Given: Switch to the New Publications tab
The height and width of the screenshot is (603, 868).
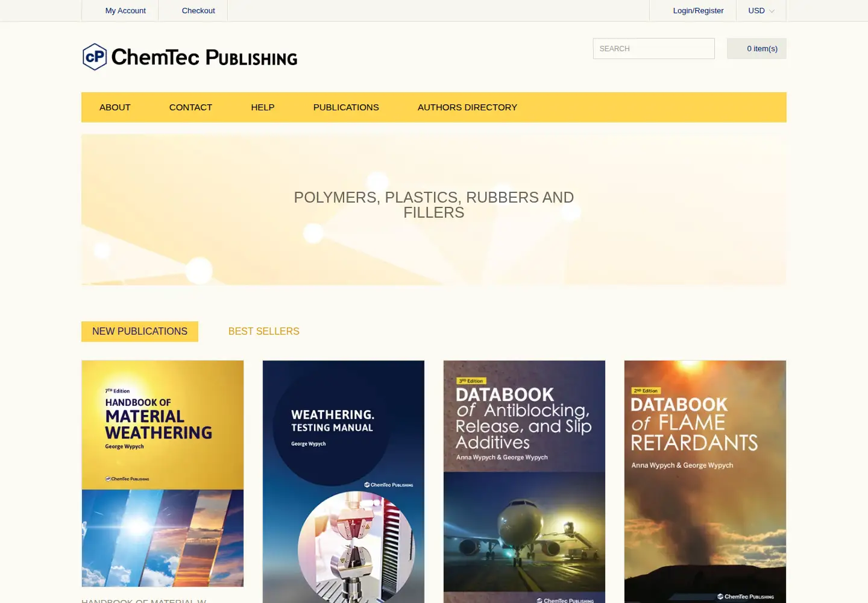Looking at the screenshot, I should point(140,332).
